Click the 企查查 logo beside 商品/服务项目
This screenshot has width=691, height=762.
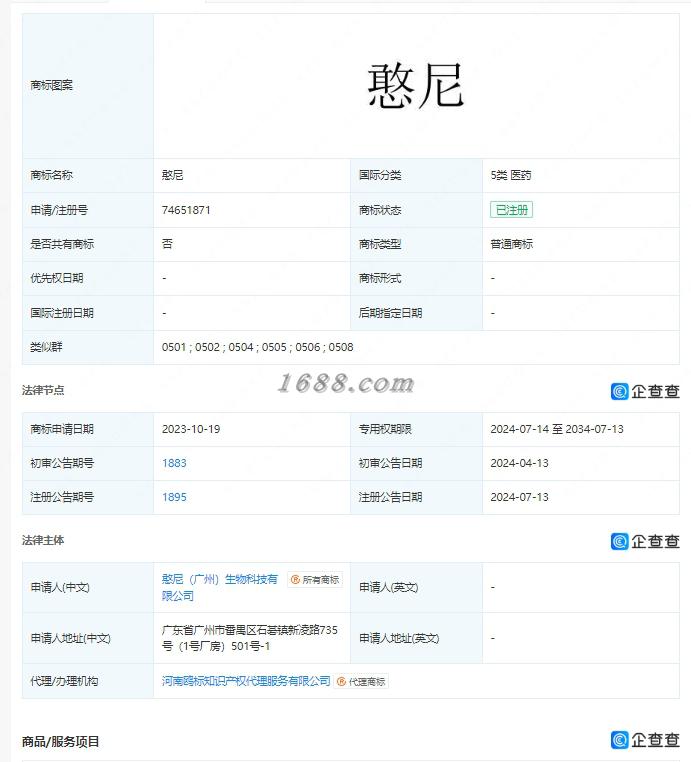[x=645, y=740]
